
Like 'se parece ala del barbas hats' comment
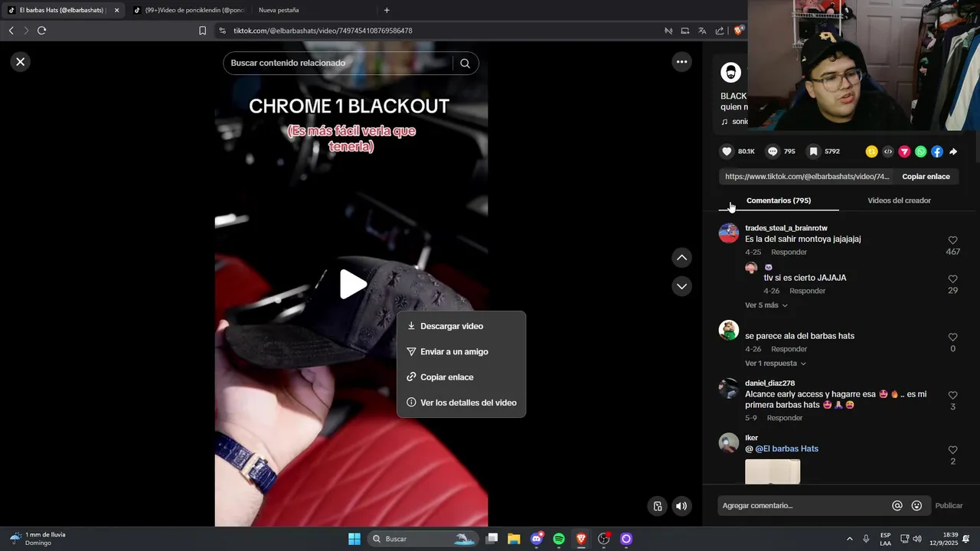coord(953,337)
